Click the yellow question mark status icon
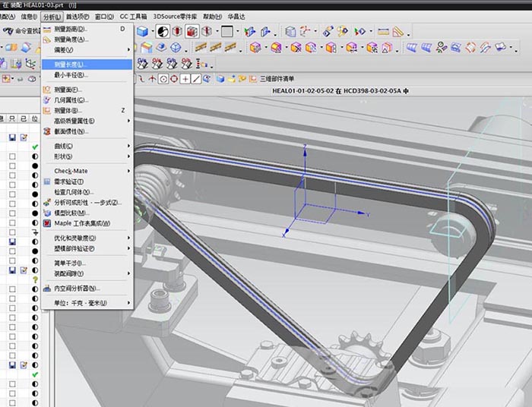Image resolution: width=532 pixels, height=407 pixels. (x=35, y=279)
